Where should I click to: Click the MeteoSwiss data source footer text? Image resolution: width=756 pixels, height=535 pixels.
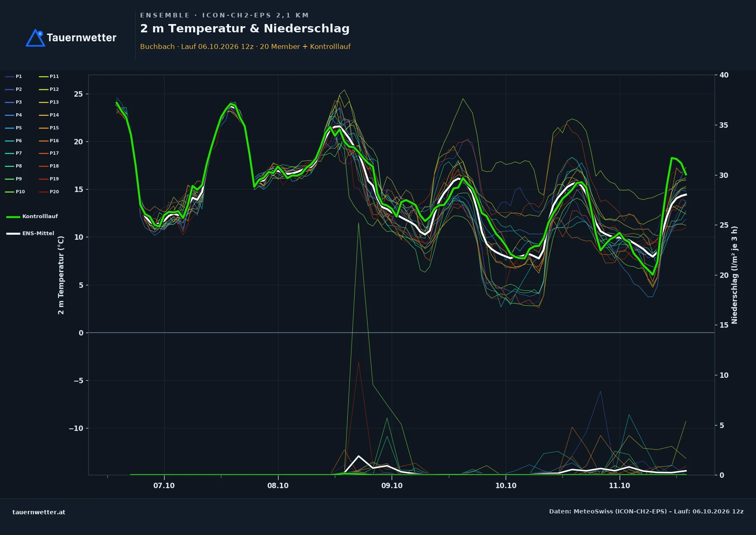646,511
